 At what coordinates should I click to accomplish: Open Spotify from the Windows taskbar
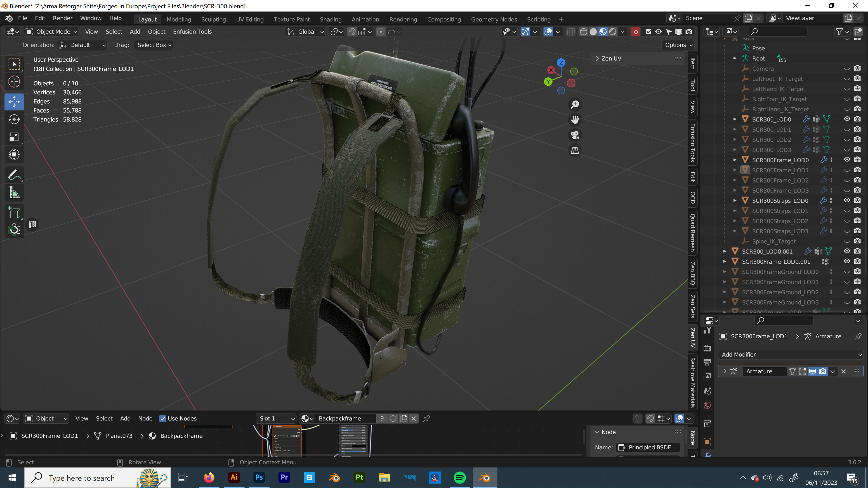460,478
